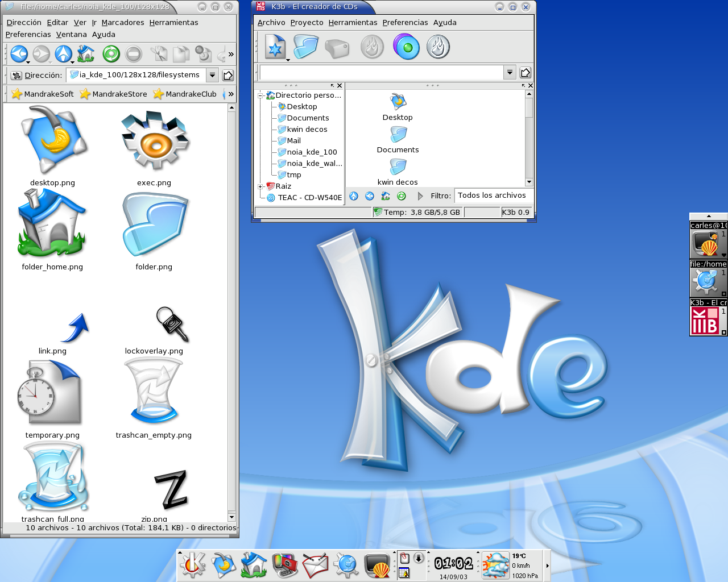Open Konqueror address history dropdown
Image resolution: width=728 pixels, height=582 pixels.
(212, 75)
